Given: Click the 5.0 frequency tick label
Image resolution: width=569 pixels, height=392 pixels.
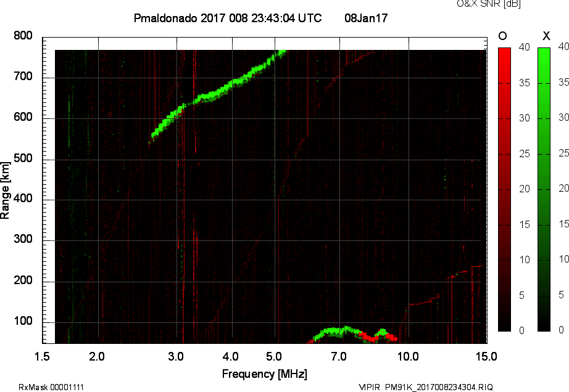Looking at the screenshot, I should pyautogui.click(x=274, y=356).
